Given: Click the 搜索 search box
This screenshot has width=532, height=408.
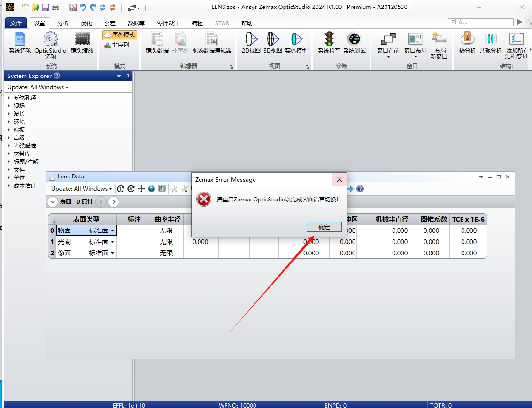Looking at the screenshot, I should click(x=480, y=22).
